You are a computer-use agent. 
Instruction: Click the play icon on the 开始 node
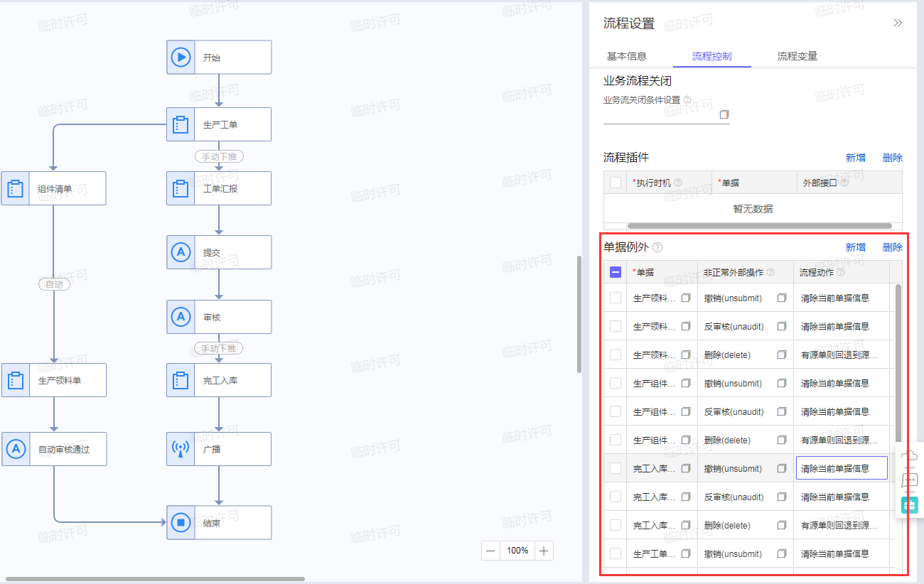coord(181,57)
